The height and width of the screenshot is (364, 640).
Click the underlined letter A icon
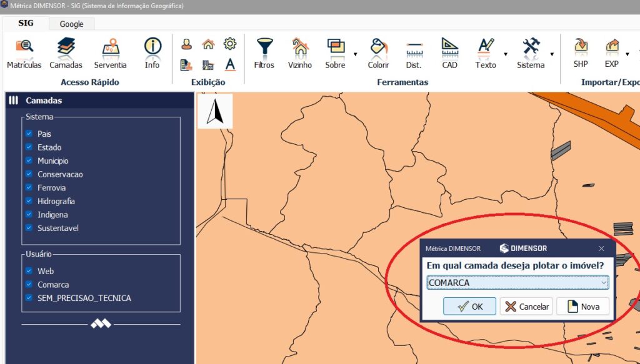(230, 64)
